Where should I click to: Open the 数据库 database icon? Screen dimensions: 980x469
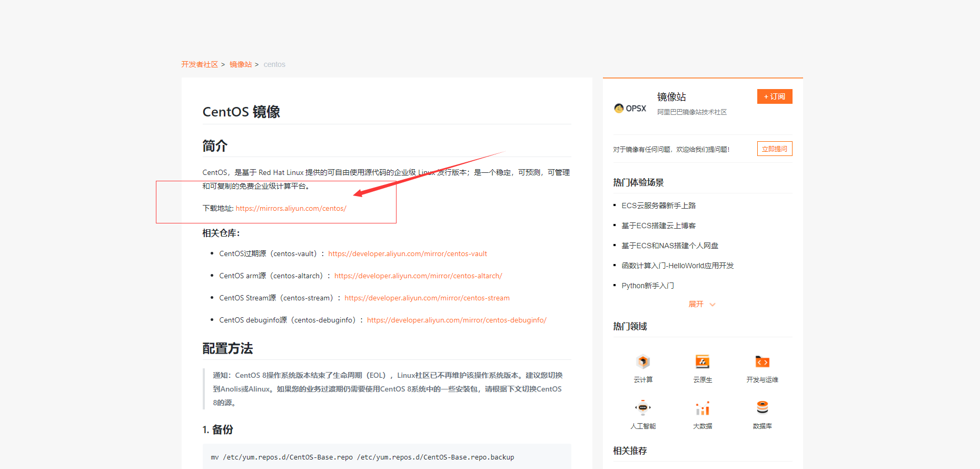[x=762, y=408]
